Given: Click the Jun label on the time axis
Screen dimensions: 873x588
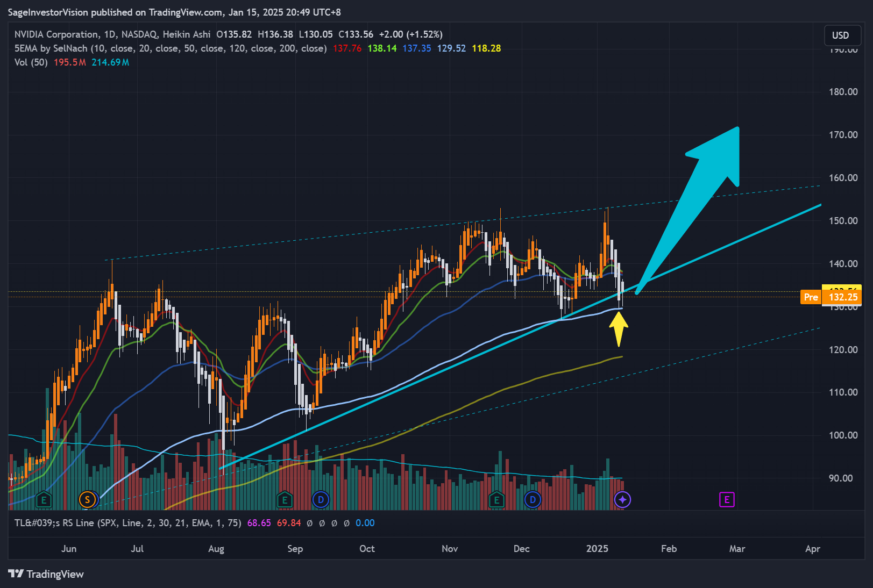Looking at the screenshot, I should [69, 549].
